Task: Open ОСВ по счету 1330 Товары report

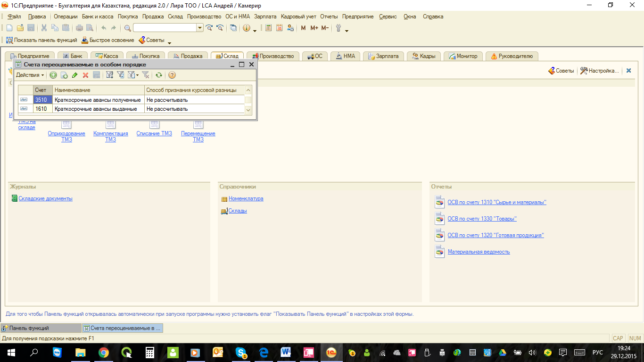Action: (482, 219)
